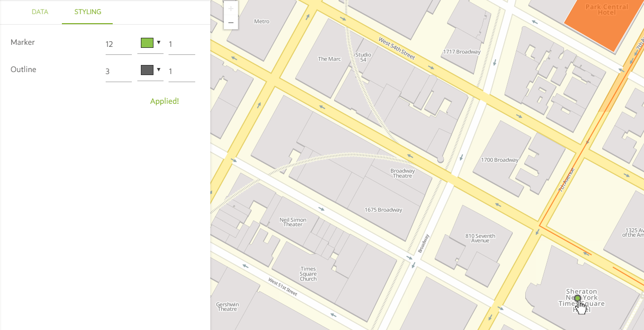Zoom in the map with plus button

point(231,8)
